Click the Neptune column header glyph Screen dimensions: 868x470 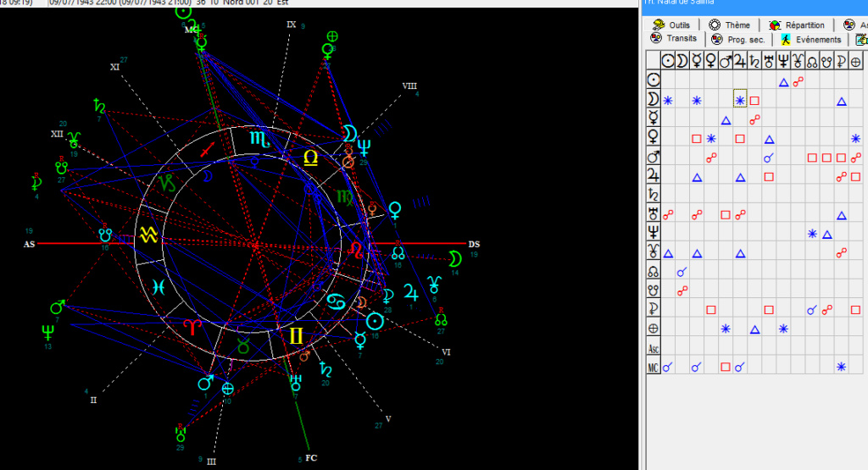click(782, 60)
